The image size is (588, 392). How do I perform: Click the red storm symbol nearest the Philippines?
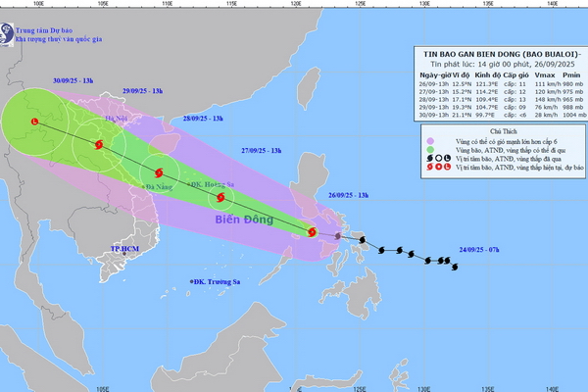pos(312,232)
